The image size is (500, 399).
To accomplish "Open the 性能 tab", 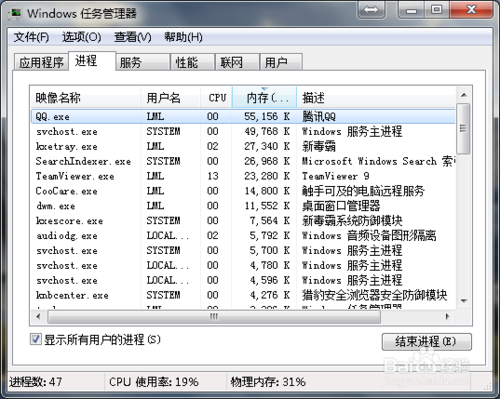I will click(x=192, y=62).
